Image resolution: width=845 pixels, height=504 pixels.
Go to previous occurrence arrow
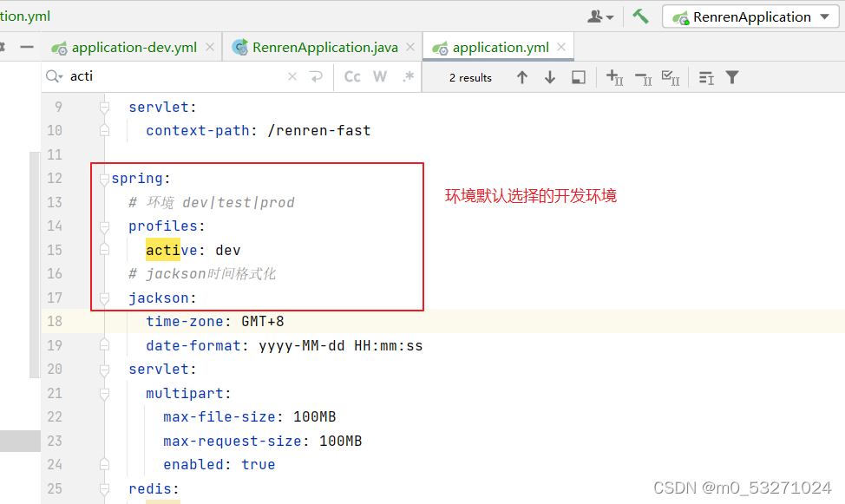(521, 77)
